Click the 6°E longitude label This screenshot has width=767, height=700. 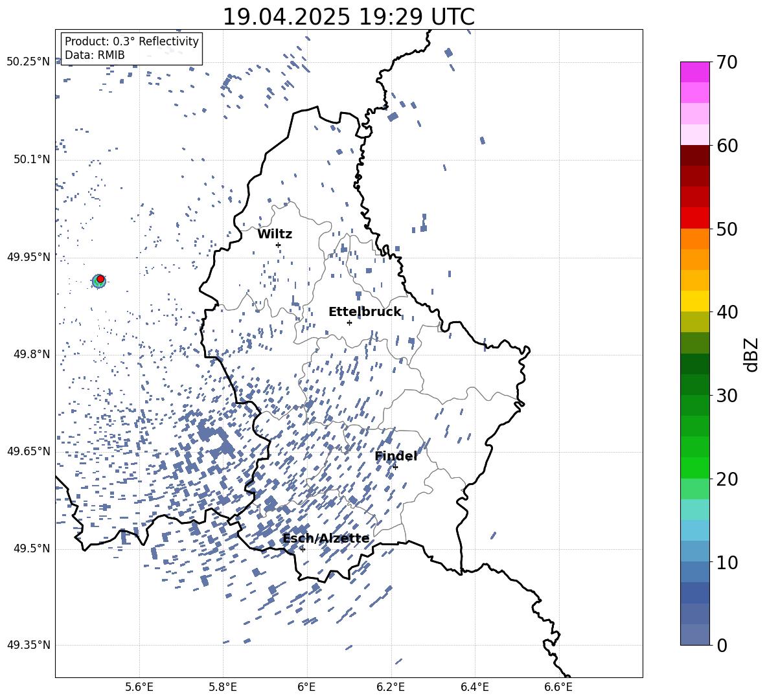[306, 687]
